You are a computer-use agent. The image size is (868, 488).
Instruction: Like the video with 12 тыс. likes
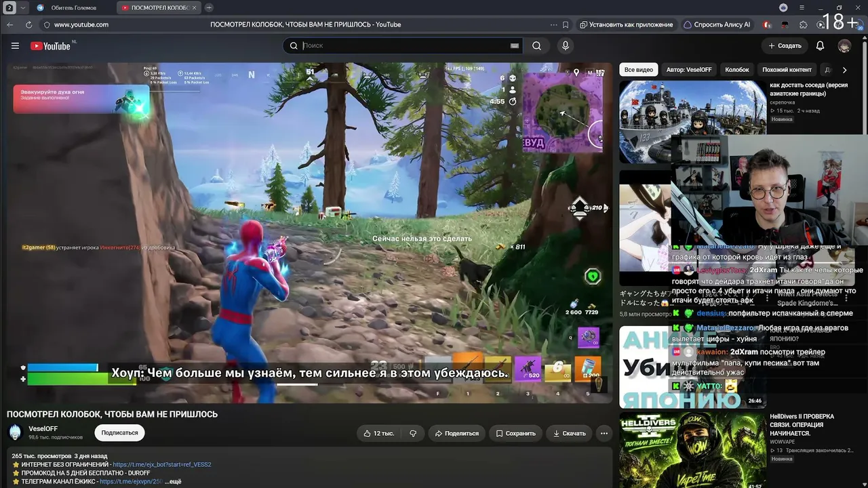tap(378, 433)
